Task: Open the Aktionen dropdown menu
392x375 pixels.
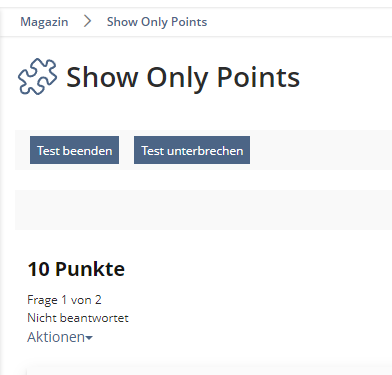Action: click(60, 337)
